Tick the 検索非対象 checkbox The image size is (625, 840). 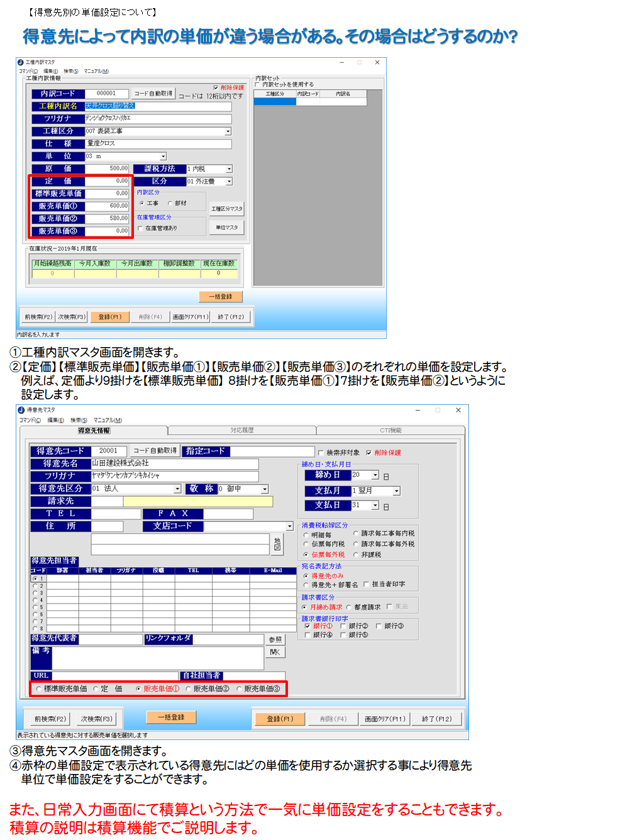click(x=321, y=453)
